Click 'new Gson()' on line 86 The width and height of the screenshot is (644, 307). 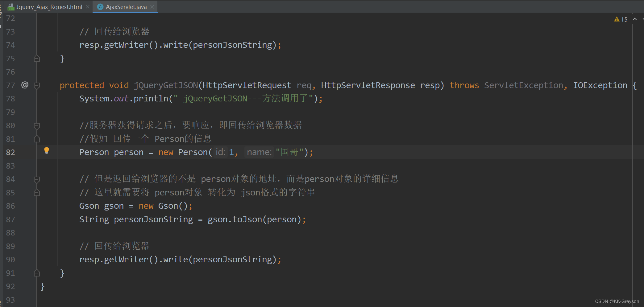[163, 206]
